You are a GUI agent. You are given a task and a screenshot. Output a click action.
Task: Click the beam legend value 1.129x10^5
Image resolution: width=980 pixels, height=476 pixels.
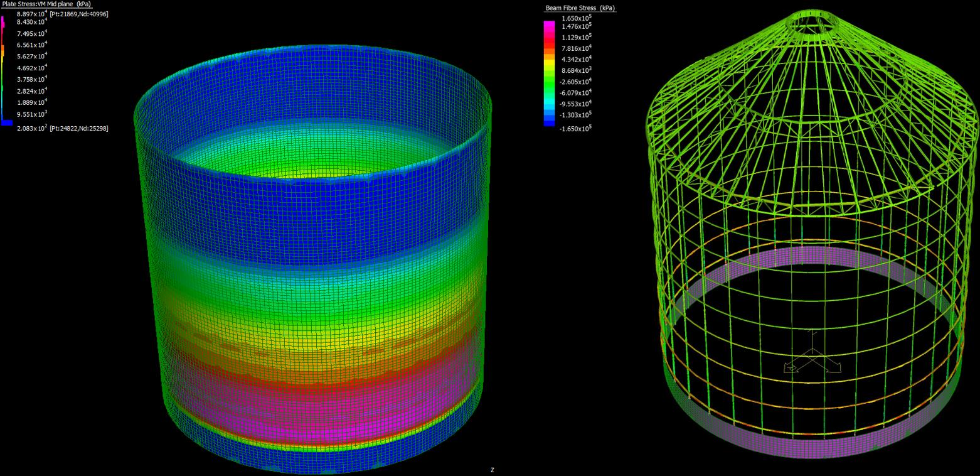(x=577, y=36)
